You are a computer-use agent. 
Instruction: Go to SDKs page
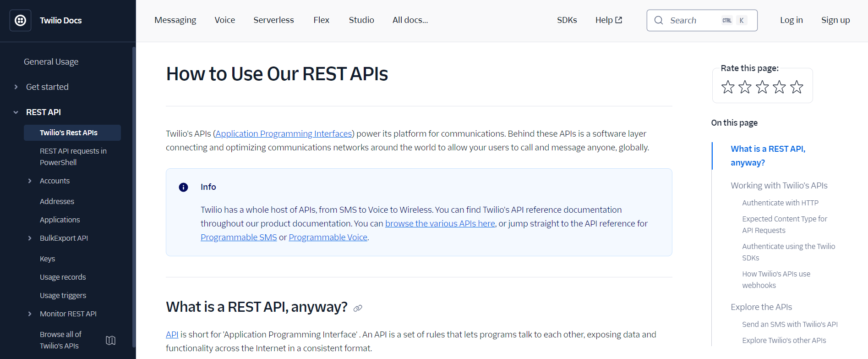pos(567,20)
